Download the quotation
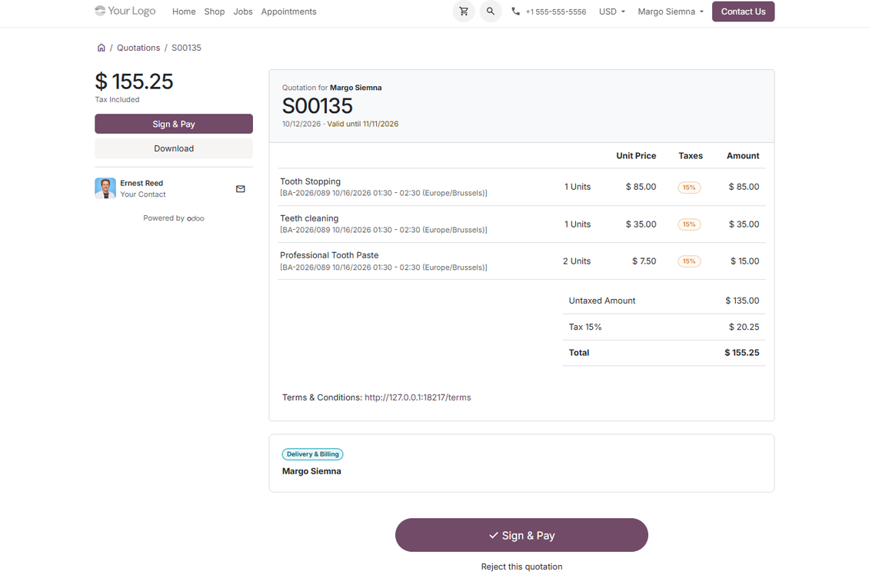 174,148
